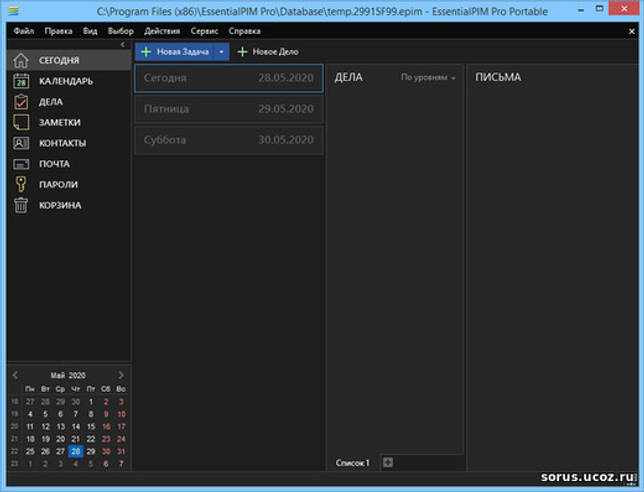Select day 8 in mini calendar
The image size is (644, 492).
tap(91, 414)
